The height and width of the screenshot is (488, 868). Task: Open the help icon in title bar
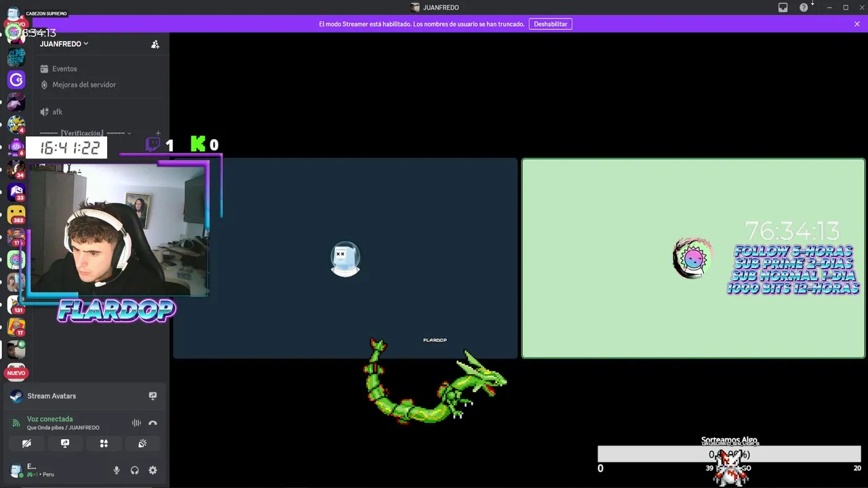click(804, 7)
